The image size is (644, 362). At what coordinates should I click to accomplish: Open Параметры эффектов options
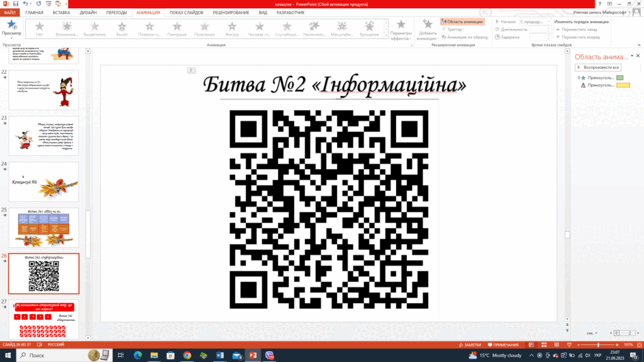(x=401, y=30)
